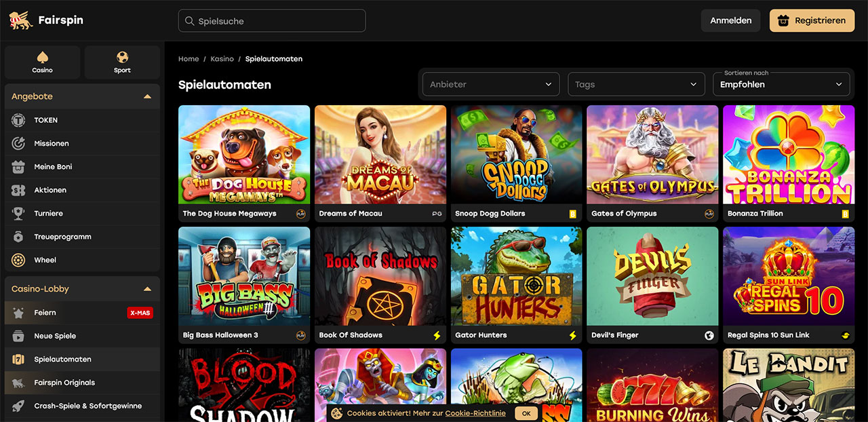This screenshot has width=868, height=422.
Task: Click the Turniere trophy icon
Action: (19, 214)
